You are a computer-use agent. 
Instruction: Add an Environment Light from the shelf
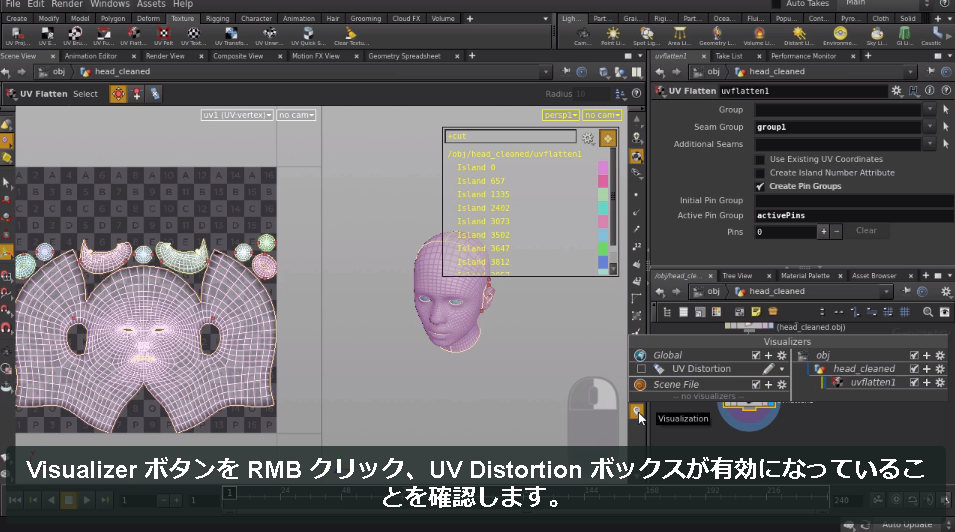840,36
